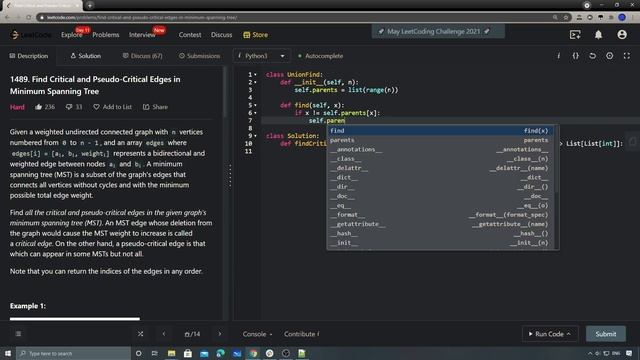Enter fullscreen editor mode
This screenshot has width=640, height=360.
627,56
